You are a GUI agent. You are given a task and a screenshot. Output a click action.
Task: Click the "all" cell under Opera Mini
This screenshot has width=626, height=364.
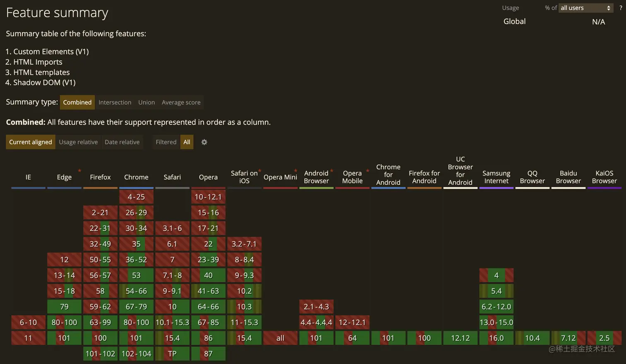tap(280, 338)
